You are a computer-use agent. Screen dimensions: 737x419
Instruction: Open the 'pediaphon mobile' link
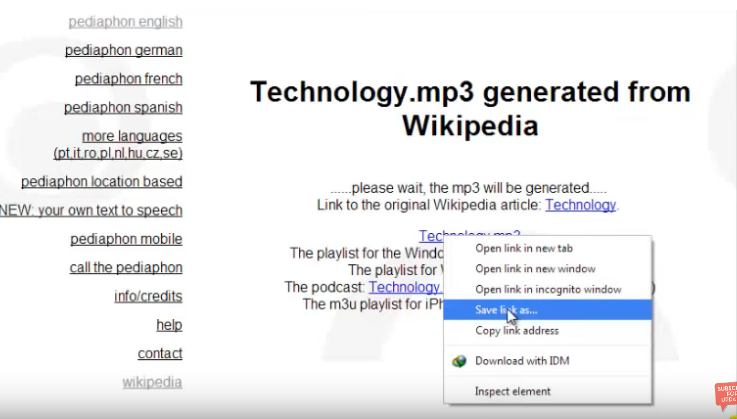click(x=126, y=239)
